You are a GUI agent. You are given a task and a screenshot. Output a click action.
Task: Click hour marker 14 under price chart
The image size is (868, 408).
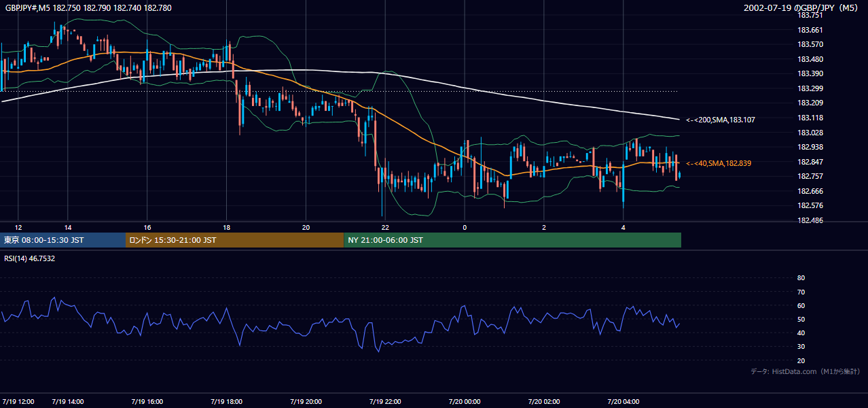pyautogui.click(x=67, y=227)
